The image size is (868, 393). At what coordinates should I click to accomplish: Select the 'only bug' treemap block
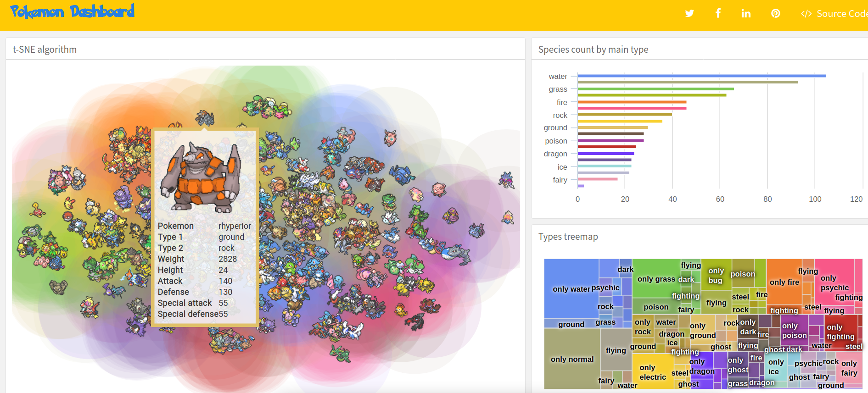coord(716,275)
